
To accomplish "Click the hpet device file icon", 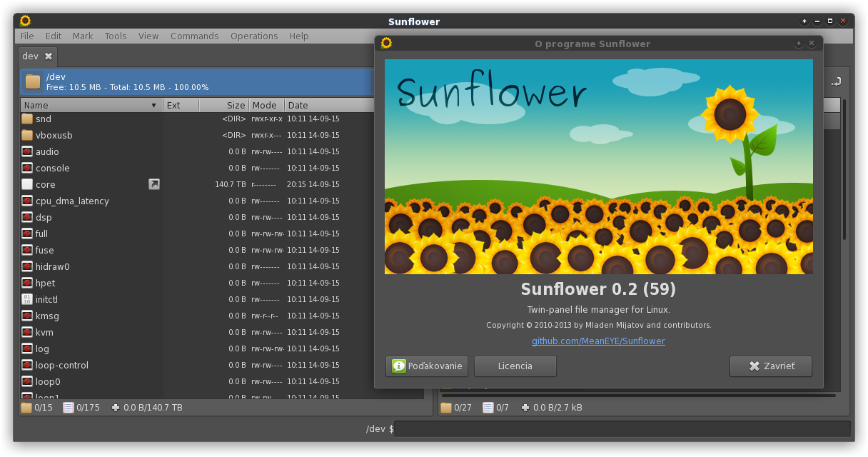I will point(27,283).
